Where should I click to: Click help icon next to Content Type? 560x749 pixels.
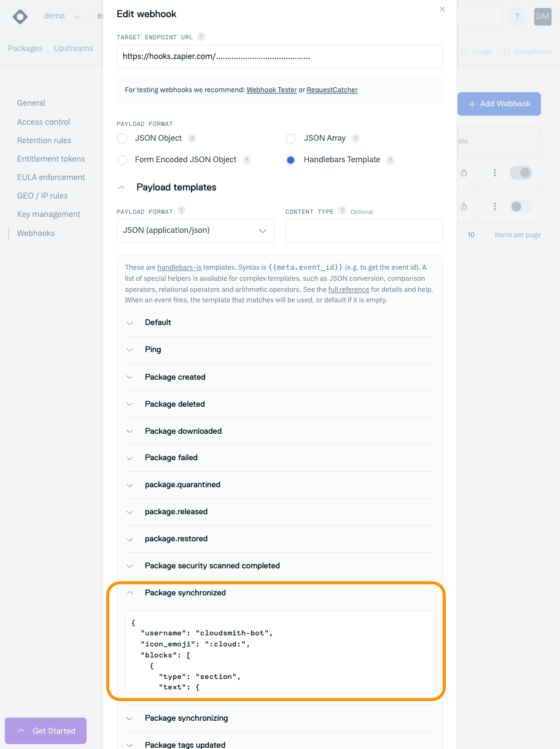[x=342, y=211]
